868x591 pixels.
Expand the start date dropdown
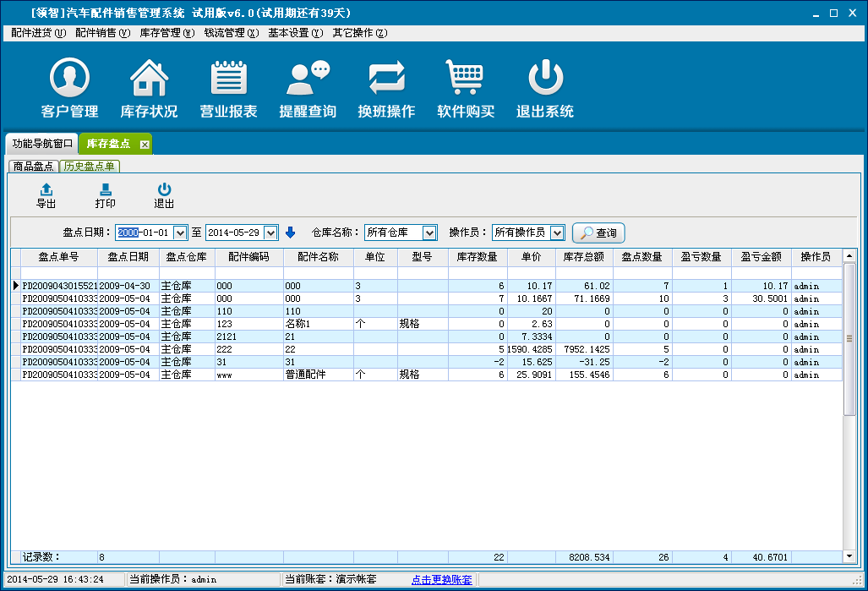(180, 233)
